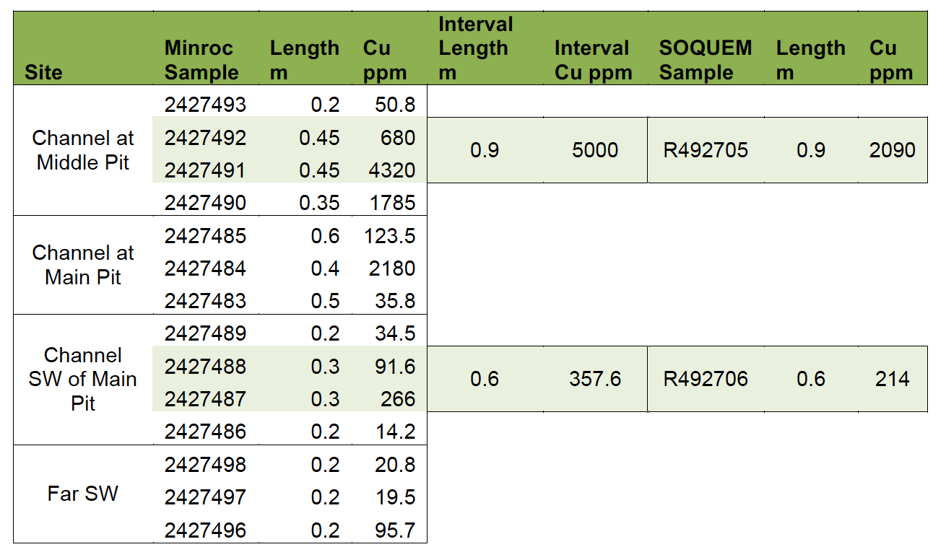Select the Cu value 4320
Image resolution: width=946 pixels, height=560 pixels.
tap(394, 170)
